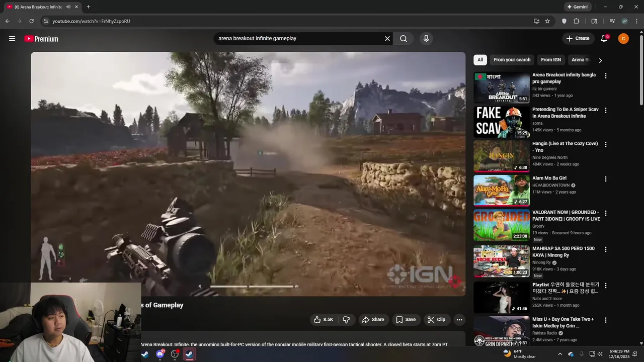This screenshot has height=362, width=644.
Task: Open the GROUNDED Valorant stream thumbnail
Action: pos(502,225)
